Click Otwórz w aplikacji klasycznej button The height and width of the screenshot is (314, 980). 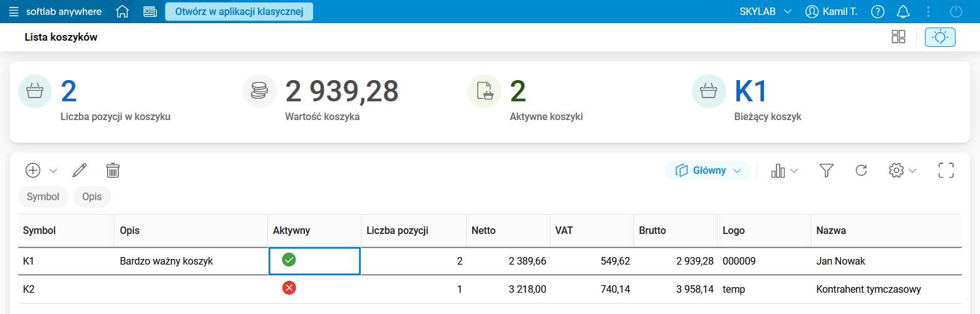click(x=239, y=12)
